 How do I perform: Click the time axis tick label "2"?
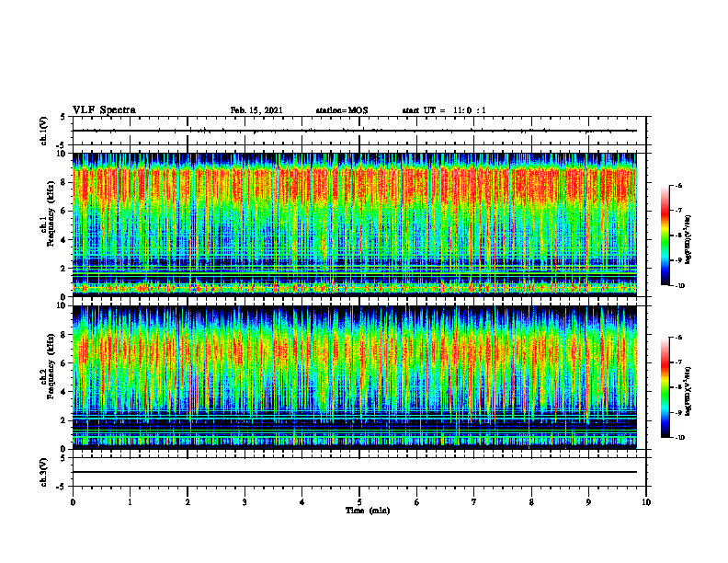[x=188, y=502]
